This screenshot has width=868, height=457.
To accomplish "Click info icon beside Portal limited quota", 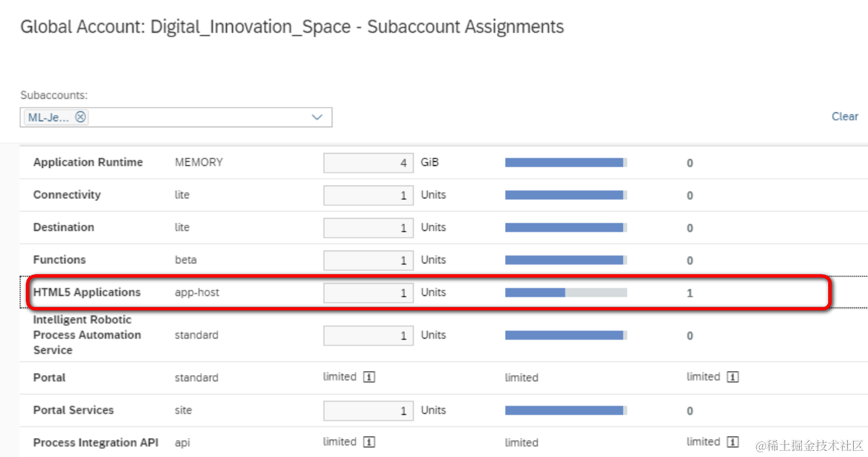I will point(369,377).
